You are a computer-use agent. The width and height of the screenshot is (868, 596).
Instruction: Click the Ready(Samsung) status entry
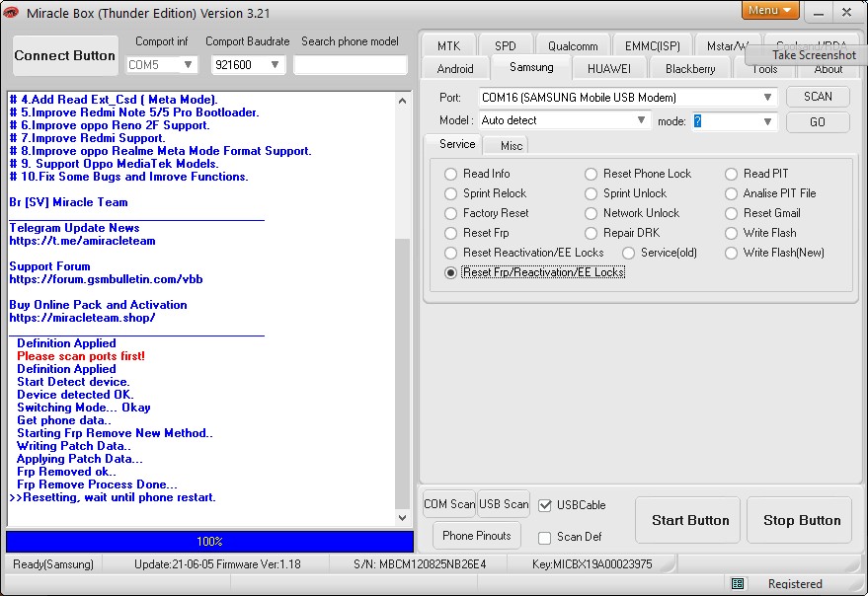click(53, 564)
